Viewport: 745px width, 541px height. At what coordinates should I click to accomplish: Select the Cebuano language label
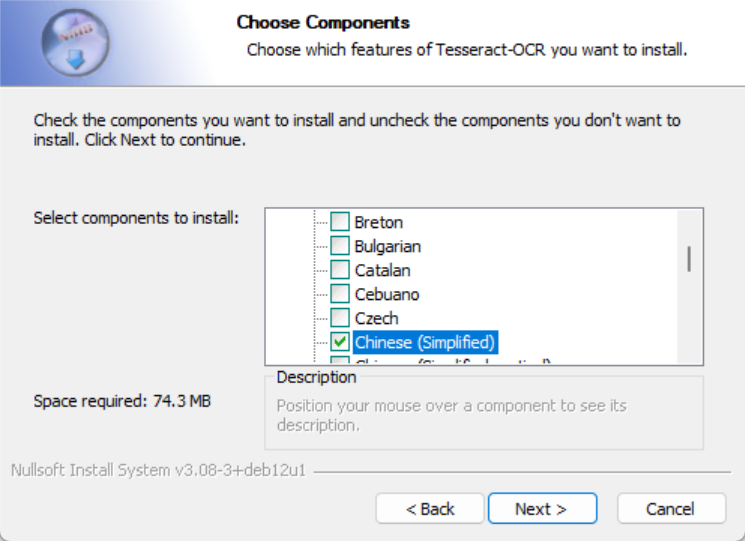coord(387,294)
